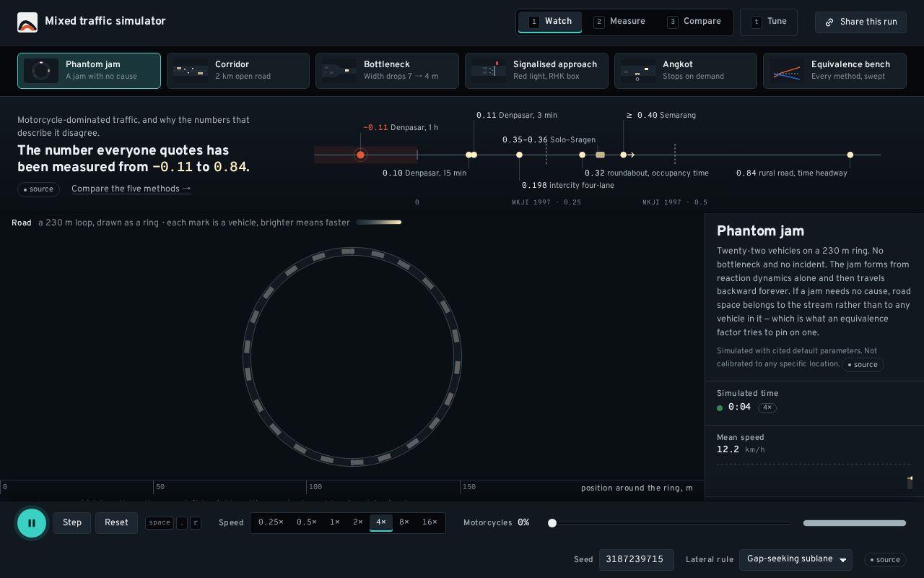Viewport: 924px width, 578px height.
Task: Open the Tune panel
Action: point(769,22)
